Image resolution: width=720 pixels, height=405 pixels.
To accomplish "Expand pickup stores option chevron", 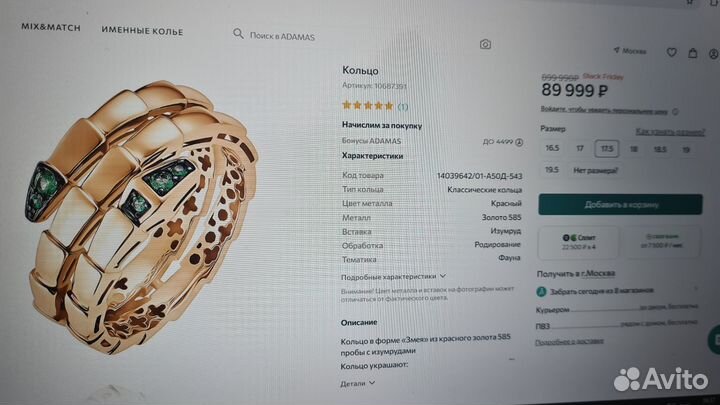I will coord(696,289).
